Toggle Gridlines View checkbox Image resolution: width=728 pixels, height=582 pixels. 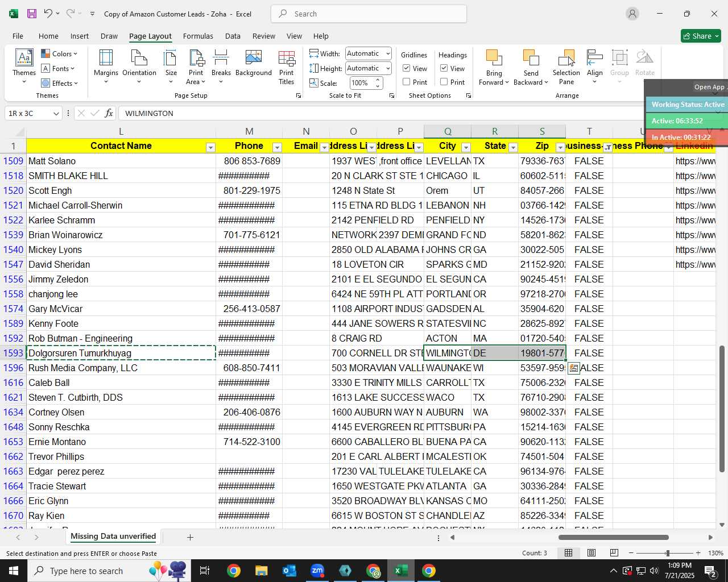pos(407,68)
